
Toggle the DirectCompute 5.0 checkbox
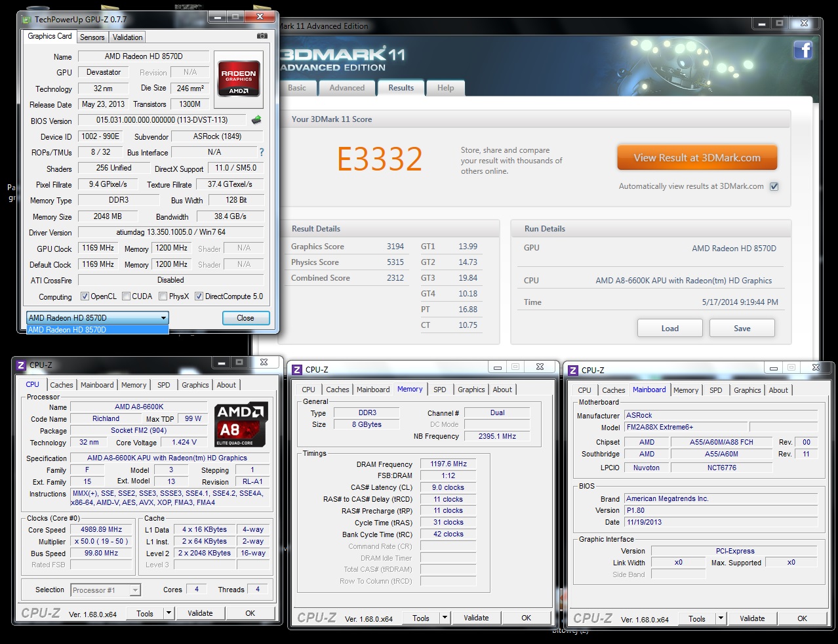[x=199, y=296]
